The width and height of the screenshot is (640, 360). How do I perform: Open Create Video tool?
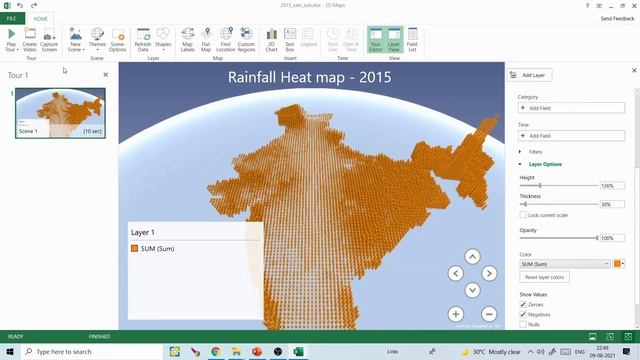pos(29,40)
